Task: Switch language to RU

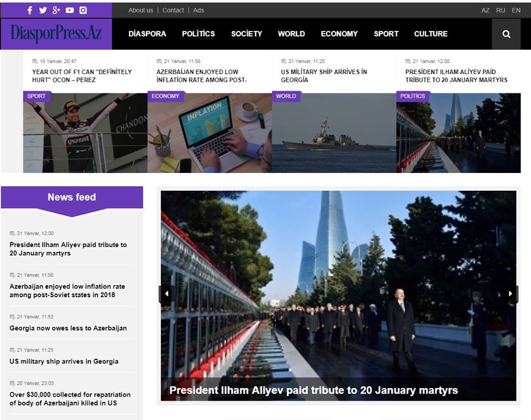Action: click(501, 11)
